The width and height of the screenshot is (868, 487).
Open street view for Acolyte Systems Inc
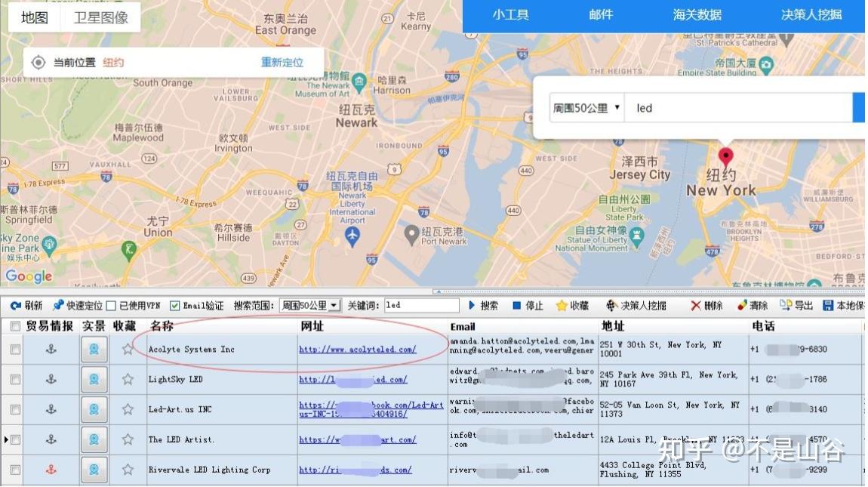point(94,350)
